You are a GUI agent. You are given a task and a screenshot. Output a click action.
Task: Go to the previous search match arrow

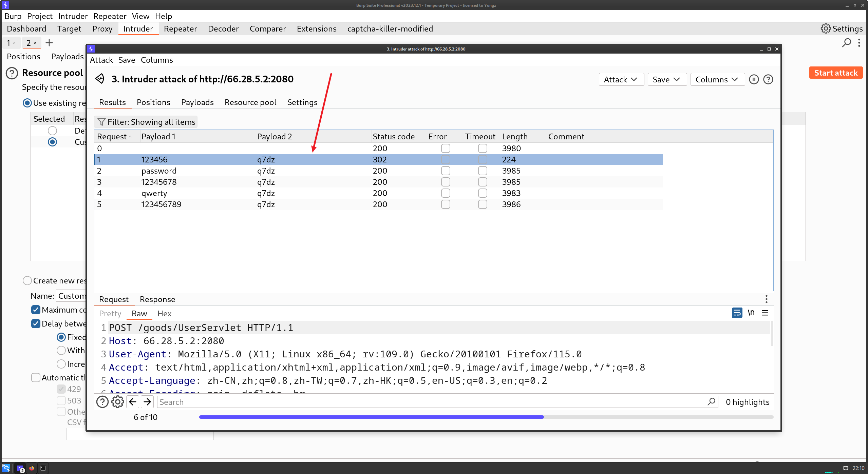click(x=133, y=402)
